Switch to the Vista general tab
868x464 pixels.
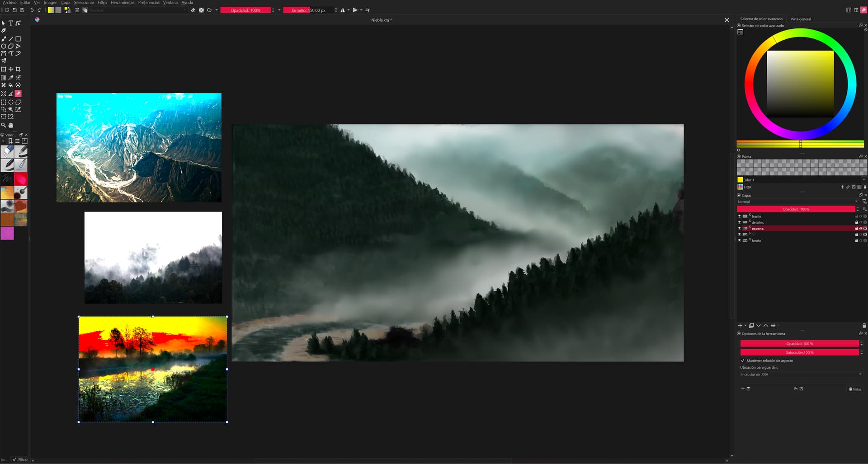800,19
